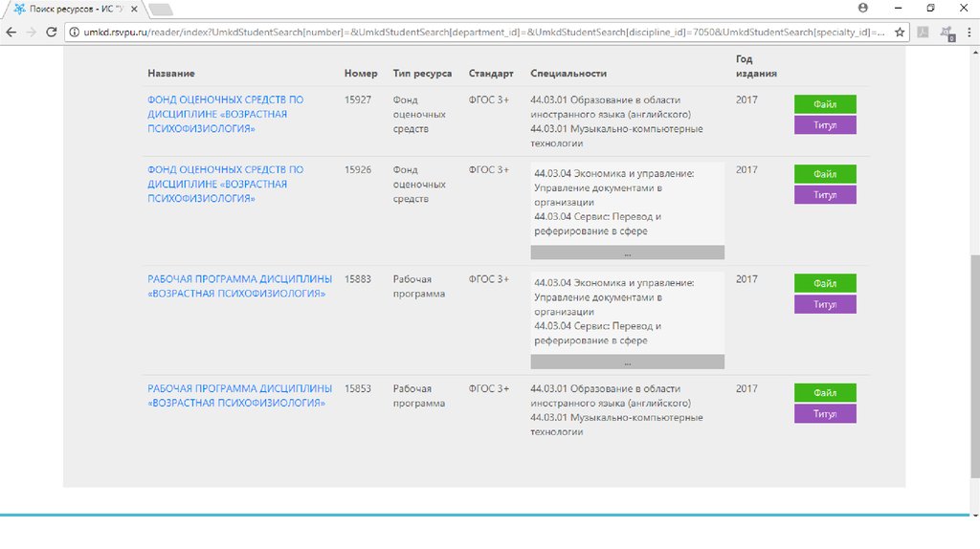This screenshot has width=980, height=549.
Task: Open the 'Фонд оценочных средств' link, number 15926
Action: pyautogui.click(x=226, y=184)
